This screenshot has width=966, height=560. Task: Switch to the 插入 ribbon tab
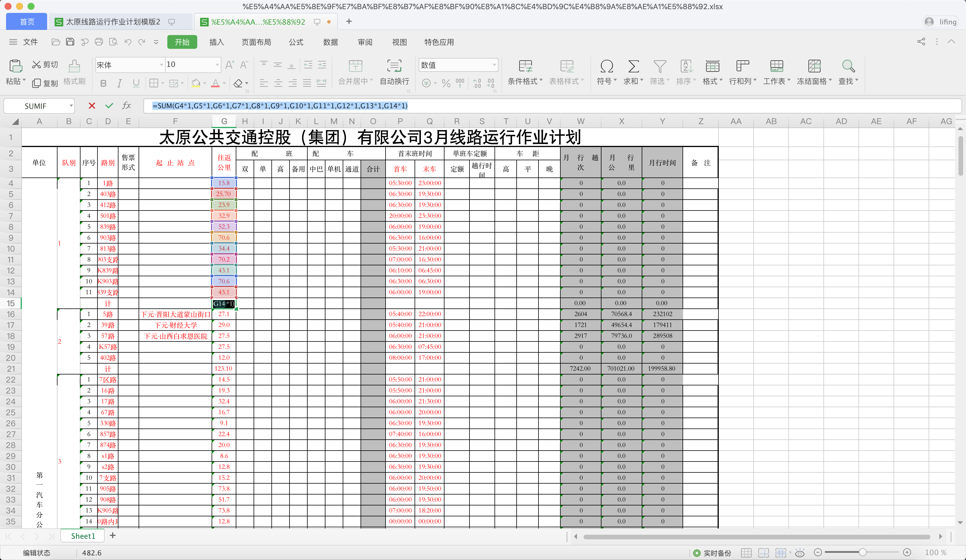pyautogui.click(x=216, y=42)
